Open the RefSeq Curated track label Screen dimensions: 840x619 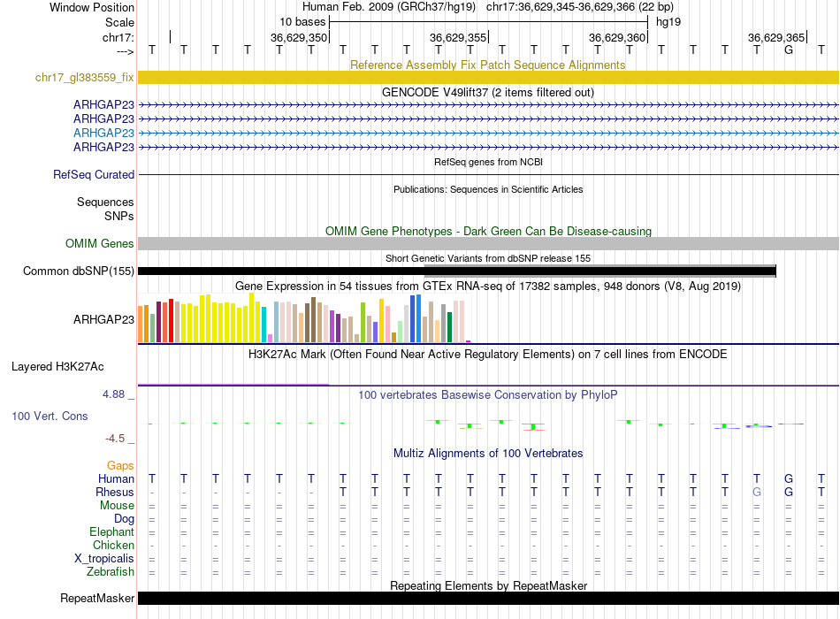93,175
